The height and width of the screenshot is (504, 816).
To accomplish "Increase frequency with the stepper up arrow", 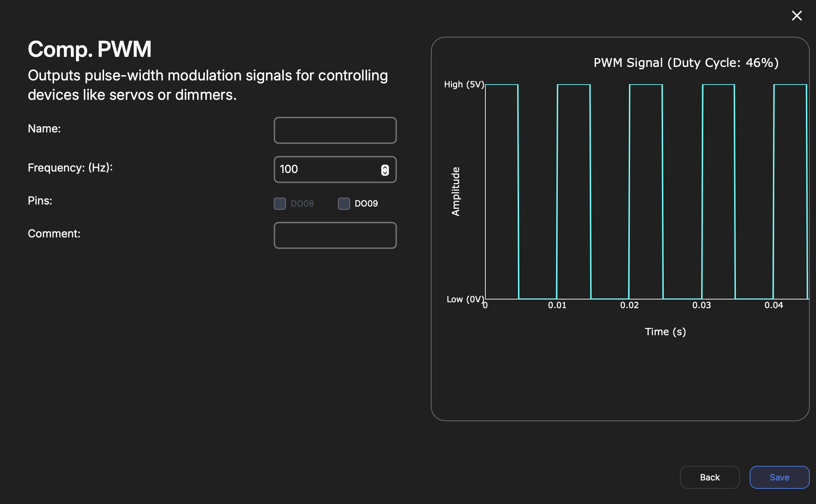I will [385, 167].
